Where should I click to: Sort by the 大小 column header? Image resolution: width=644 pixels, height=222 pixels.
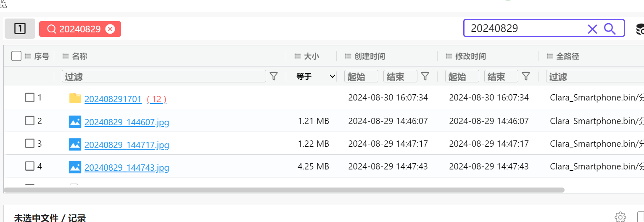[x=311, y=56]
